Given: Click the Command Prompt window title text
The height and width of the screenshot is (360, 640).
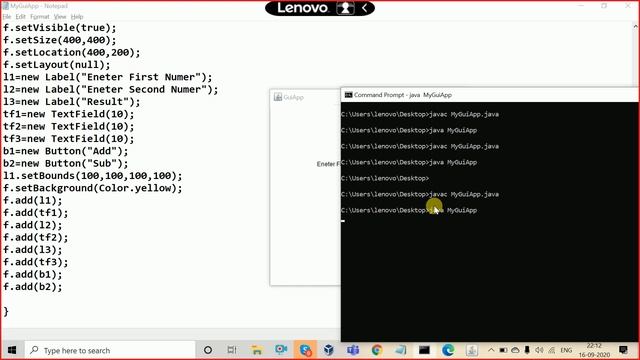Looking at the screenshot, I should pyautogui.click(x=403, y=95).
